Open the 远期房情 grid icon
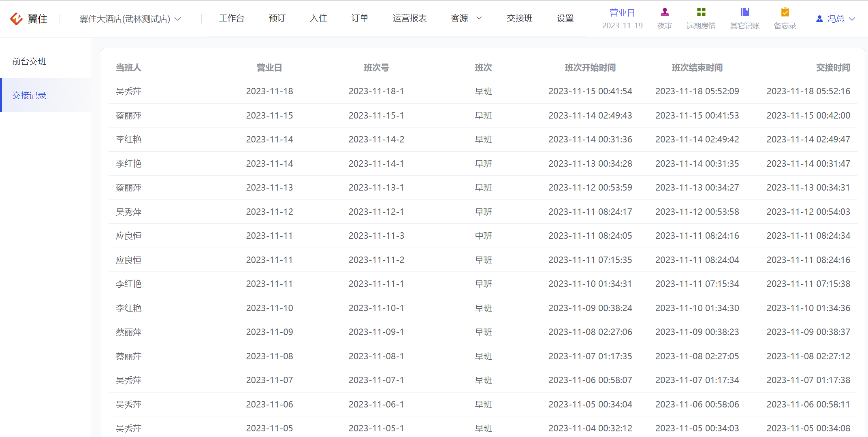868x437 pixels. click(x=701, y=12)
